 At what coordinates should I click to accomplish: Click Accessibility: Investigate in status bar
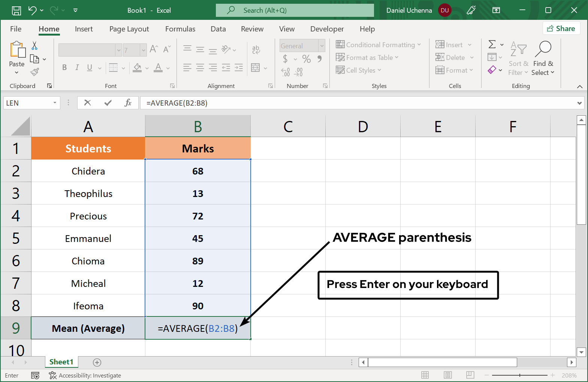coord(85,375)
